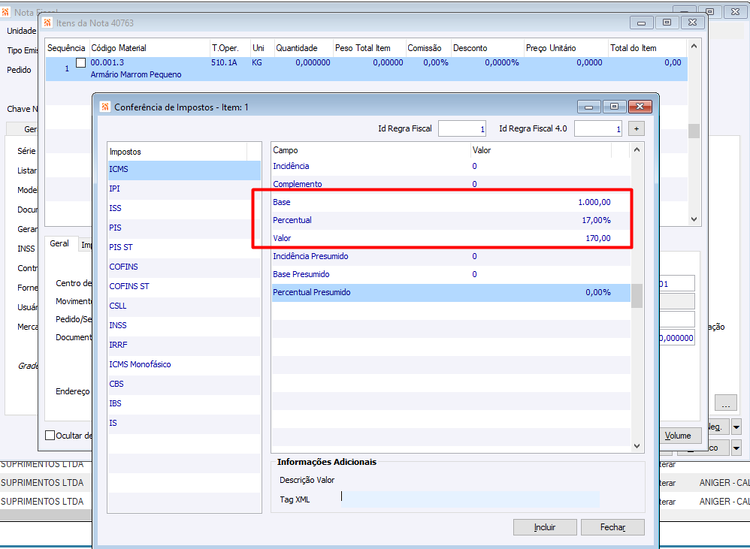Select the Percentual row 17,00%
The image size is (750, 549).
pos(451,220)
